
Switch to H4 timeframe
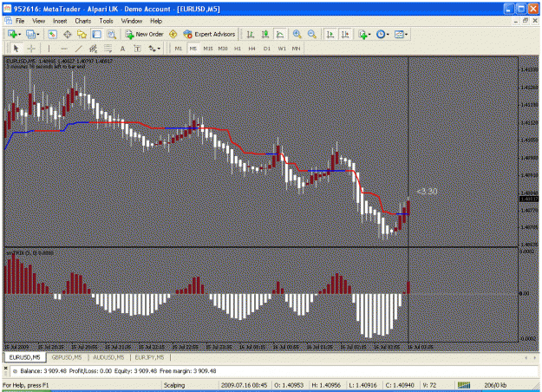pyautogui.click(x=252, y=49)
